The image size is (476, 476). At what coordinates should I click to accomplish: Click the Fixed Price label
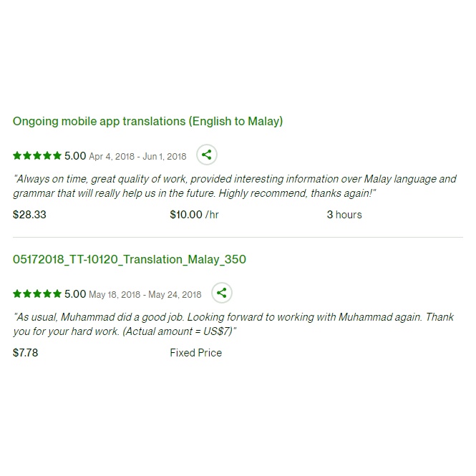[x=195, y=353]
